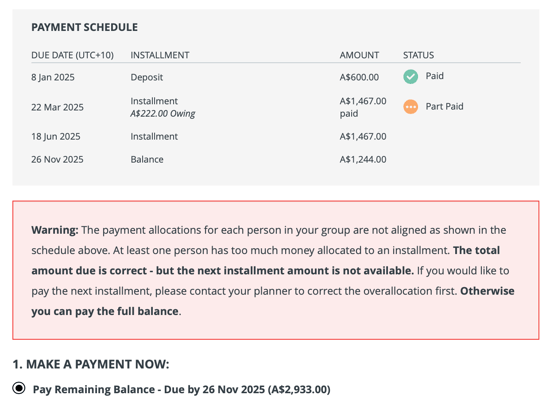Click the Pay Remaining Balance option label

[x=181, y=389]
